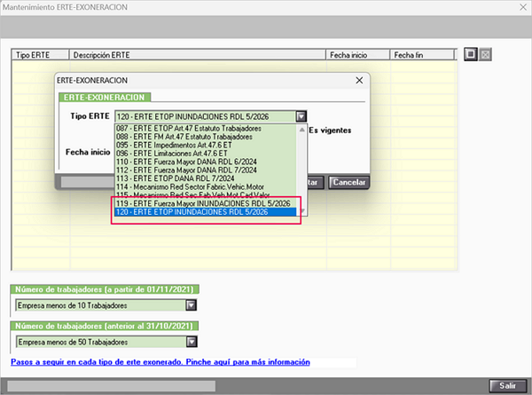
Task: Click the Descripción ERTE column header
Action: 198,55
